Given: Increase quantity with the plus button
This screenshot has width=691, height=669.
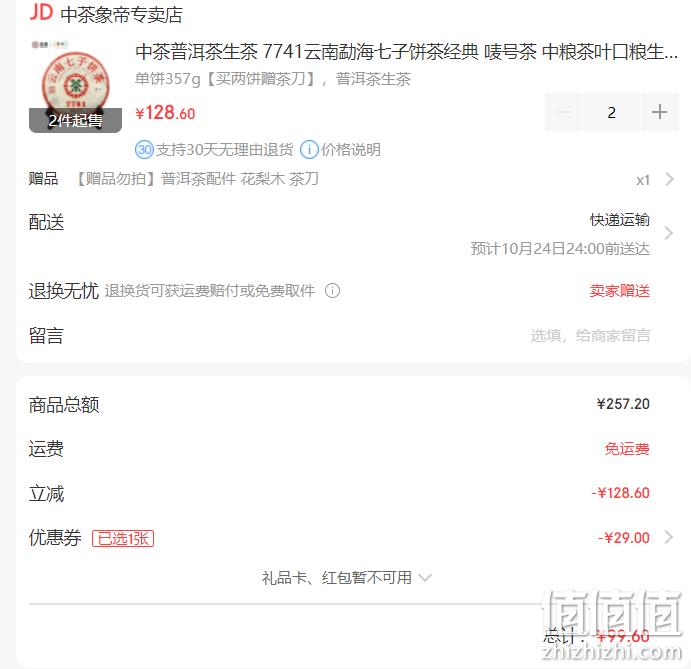Looking at the screenshot, I should [x=659, y=112].
